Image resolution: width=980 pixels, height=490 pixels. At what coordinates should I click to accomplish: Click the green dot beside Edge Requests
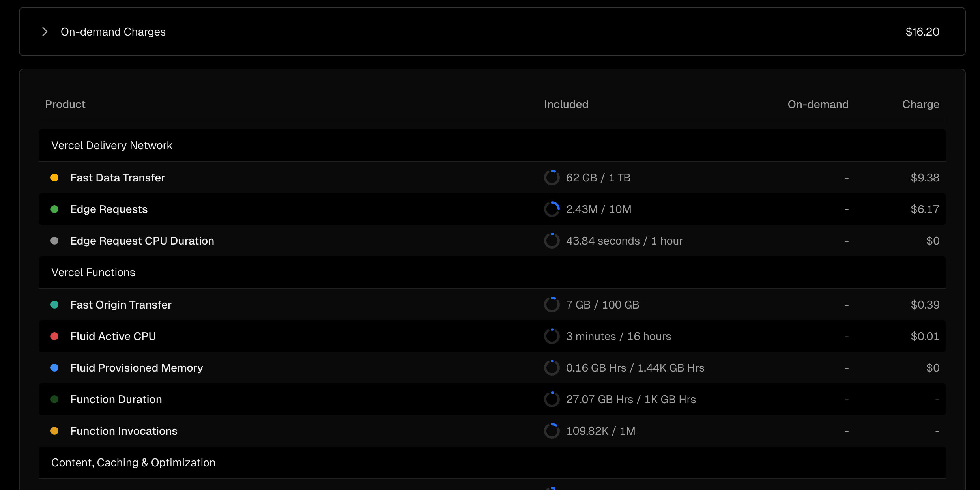pos(54,209)
